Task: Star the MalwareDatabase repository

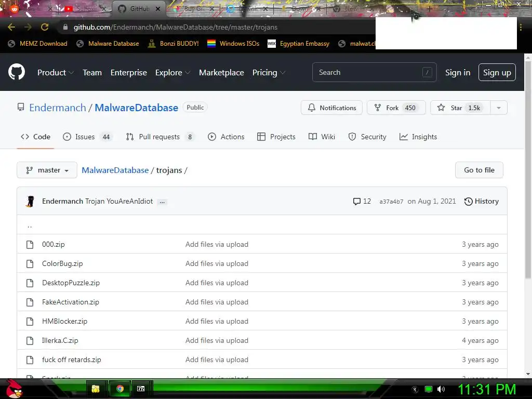Action: [x=460, y=108]
